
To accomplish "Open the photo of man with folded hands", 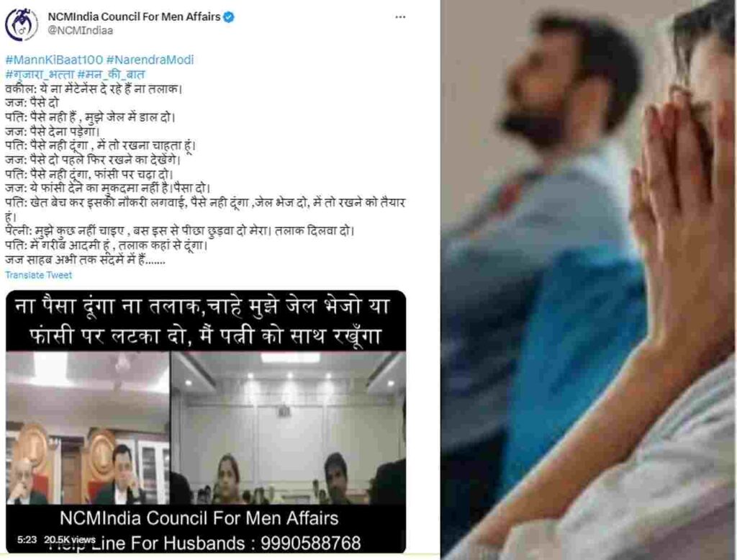I will (589, 280).
